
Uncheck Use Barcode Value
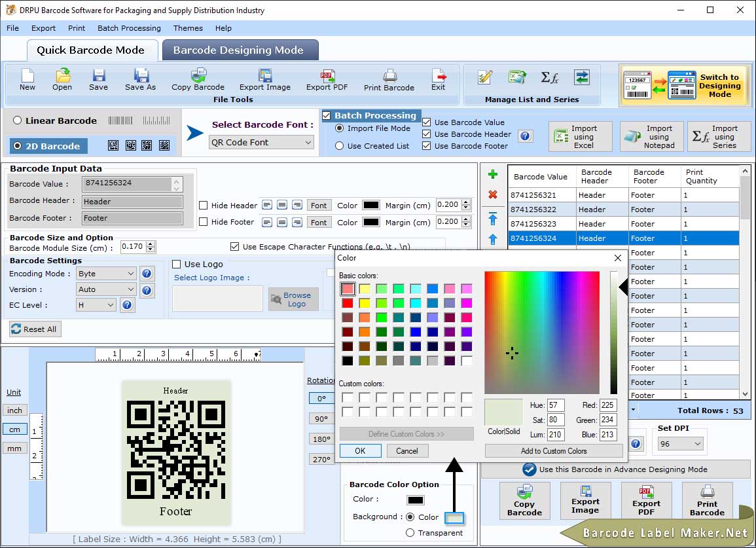tap(426, 122)
